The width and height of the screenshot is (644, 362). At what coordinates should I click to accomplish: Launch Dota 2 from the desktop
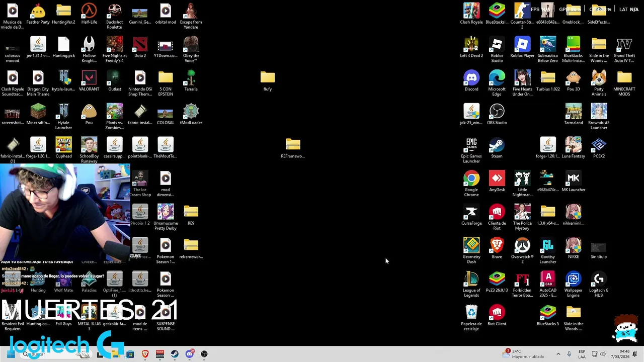pos(140,47)
